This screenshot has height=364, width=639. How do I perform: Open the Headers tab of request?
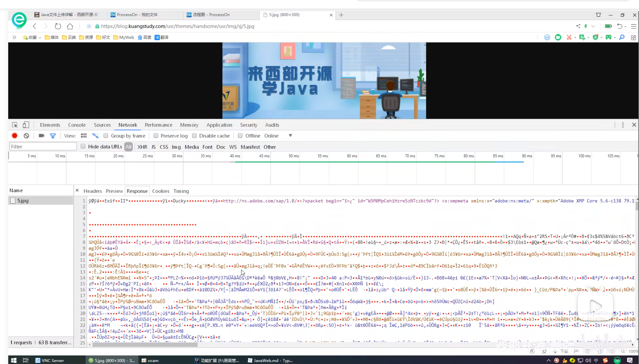coord(93,191)
